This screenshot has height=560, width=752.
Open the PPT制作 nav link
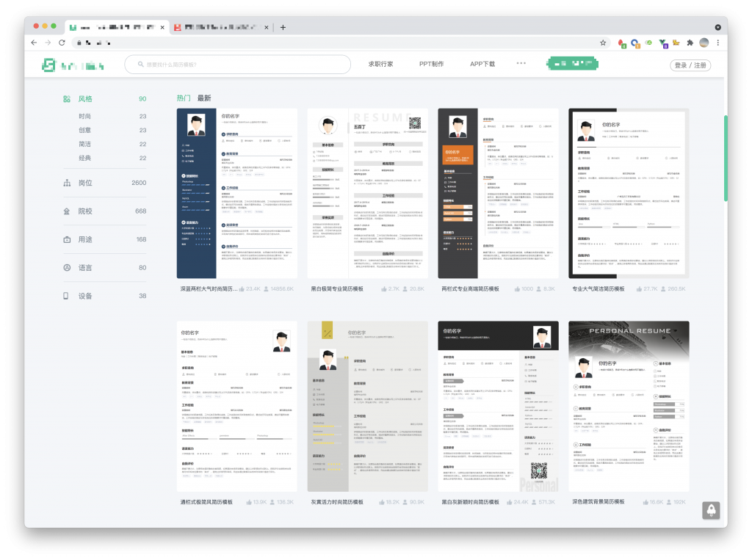[x=431, y=65]
